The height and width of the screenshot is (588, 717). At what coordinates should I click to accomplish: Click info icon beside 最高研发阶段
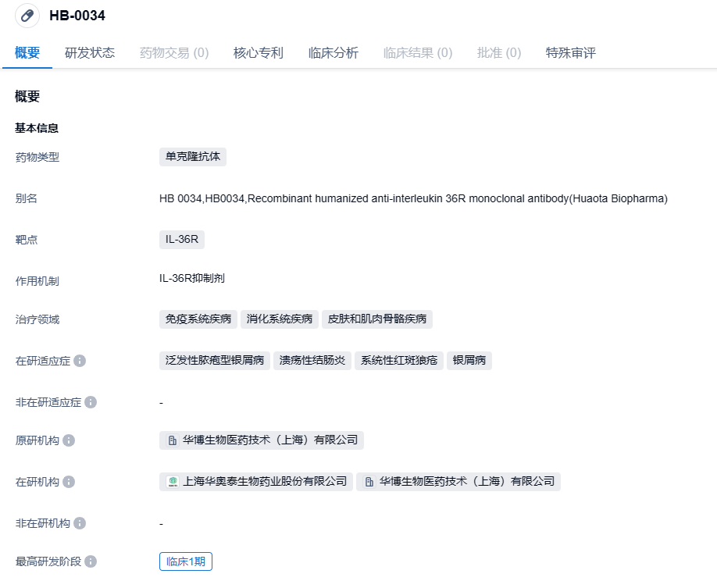[x=91, y=561]
